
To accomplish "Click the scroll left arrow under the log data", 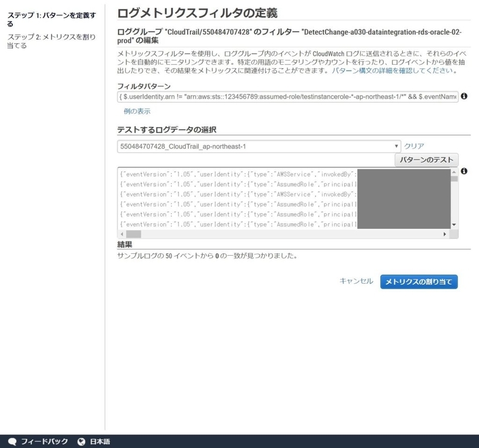I will tap(122, 234).
